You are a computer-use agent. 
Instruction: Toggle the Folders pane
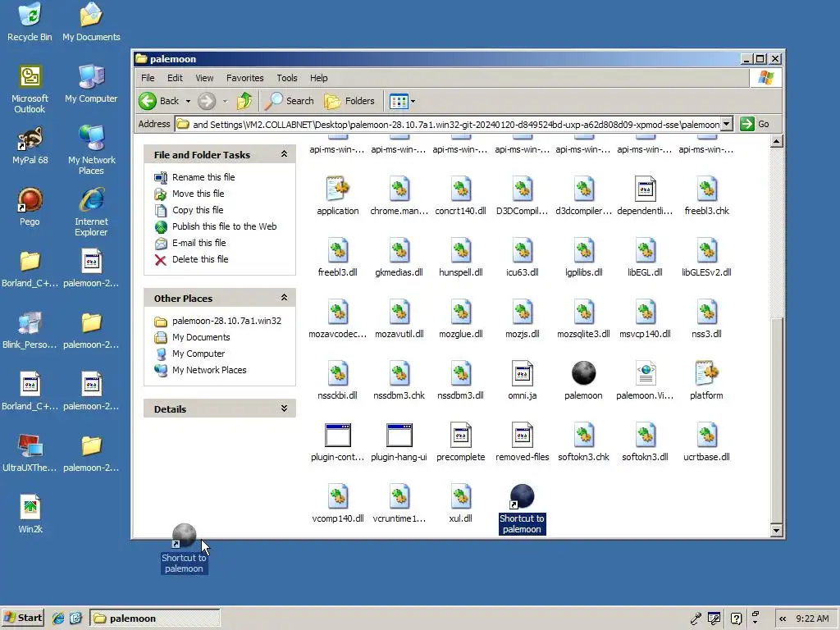coord(349,101)
